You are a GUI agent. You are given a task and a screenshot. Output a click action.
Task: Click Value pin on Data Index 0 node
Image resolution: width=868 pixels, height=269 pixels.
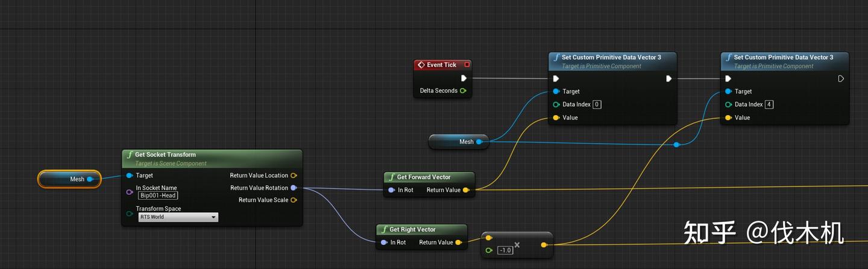pyautogui.click(x=556, y=118)
